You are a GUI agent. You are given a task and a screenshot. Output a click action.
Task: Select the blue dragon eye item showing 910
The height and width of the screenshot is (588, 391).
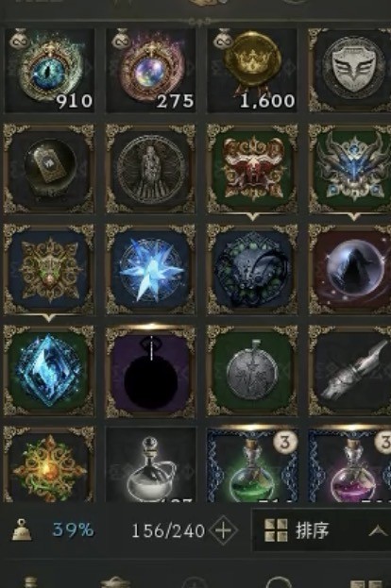[49, 70]
